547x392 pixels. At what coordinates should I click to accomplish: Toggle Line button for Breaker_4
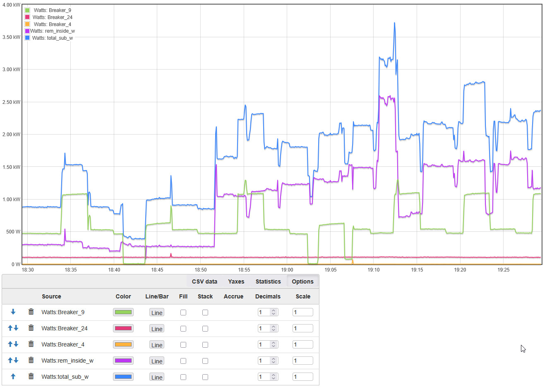[157, 345]
